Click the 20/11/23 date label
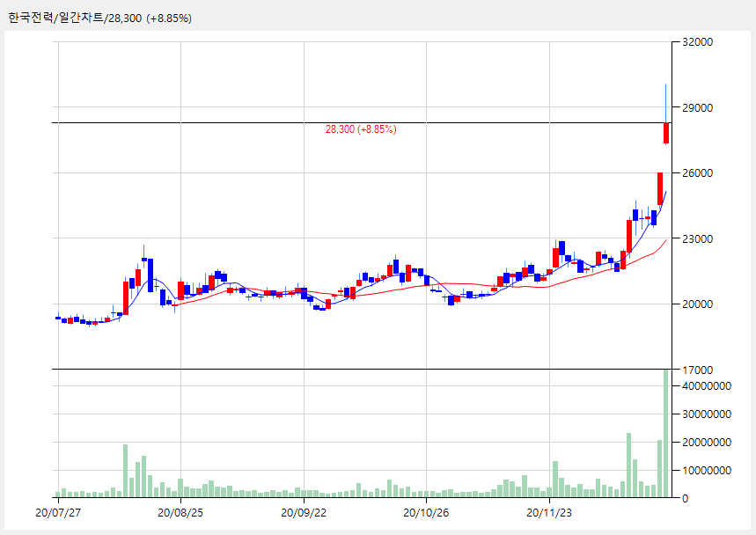This screenshot has height=535, width=756. [x=548, y=512]
